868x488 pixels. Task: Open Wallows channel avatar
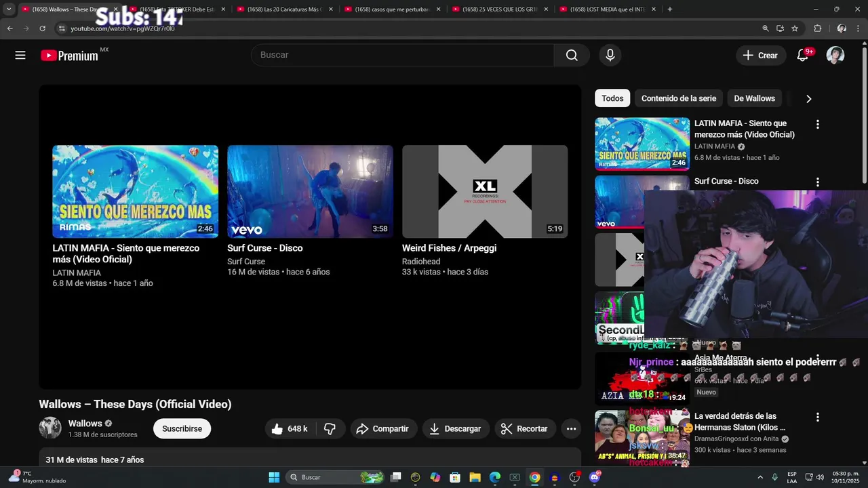click(x=50, y=428)
